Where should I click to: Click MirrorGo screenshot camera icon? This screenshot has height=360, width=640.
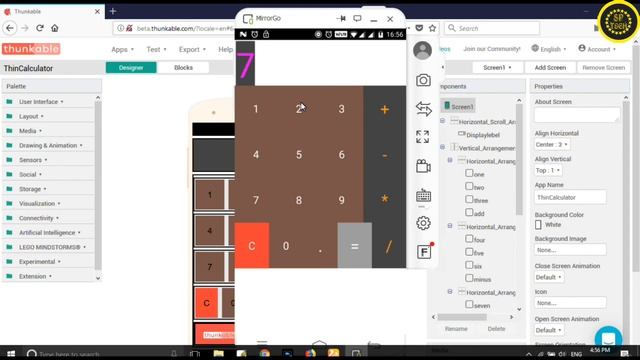[x=423, y=80]
